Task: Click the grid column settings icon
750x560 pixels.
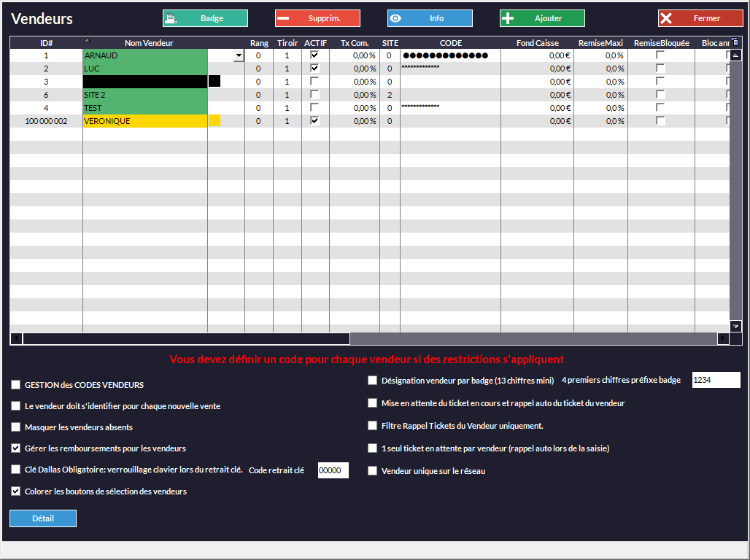Action: [x=735, y=42]
